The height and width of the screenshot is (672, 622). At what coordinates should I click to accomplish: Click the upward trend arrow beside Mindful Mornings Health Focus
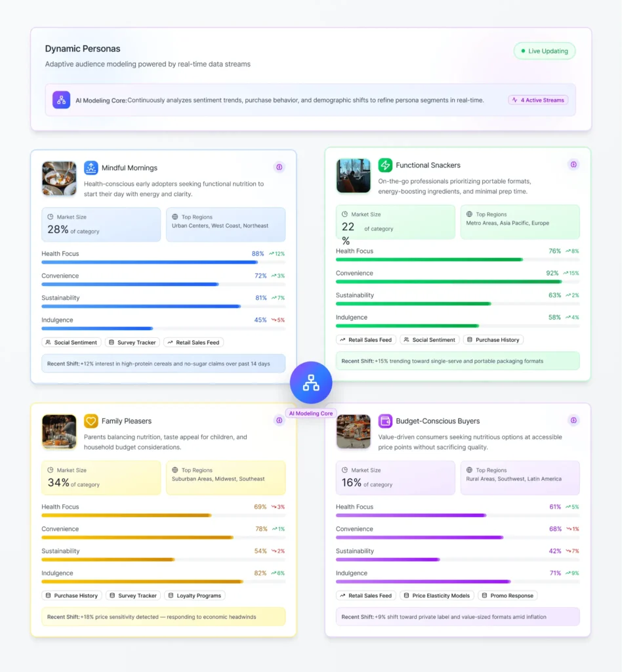pos(271,254)
